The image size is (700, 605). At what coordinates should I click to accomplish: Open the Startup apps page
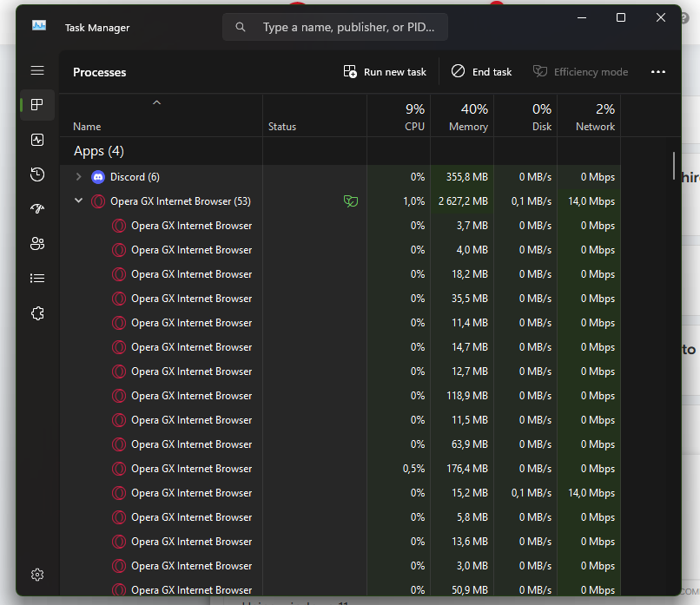[x=36, y=209]
